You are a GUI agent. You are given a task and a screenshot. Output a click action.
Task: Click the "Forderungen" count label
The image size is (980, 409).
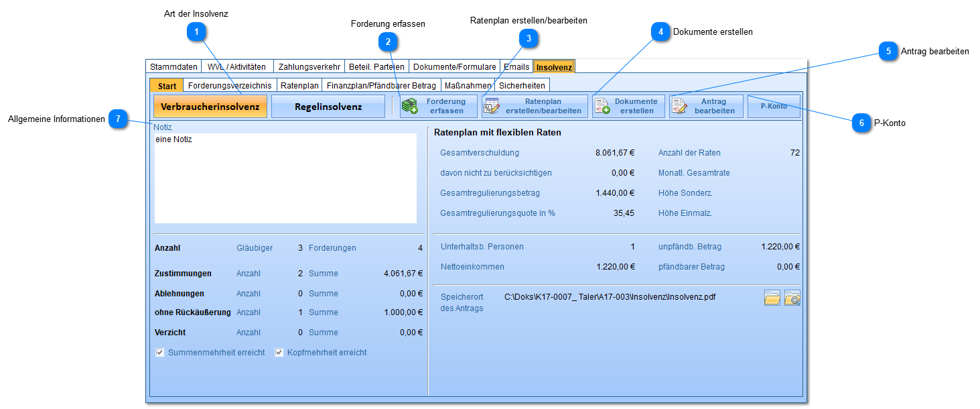tap(332, 248)
